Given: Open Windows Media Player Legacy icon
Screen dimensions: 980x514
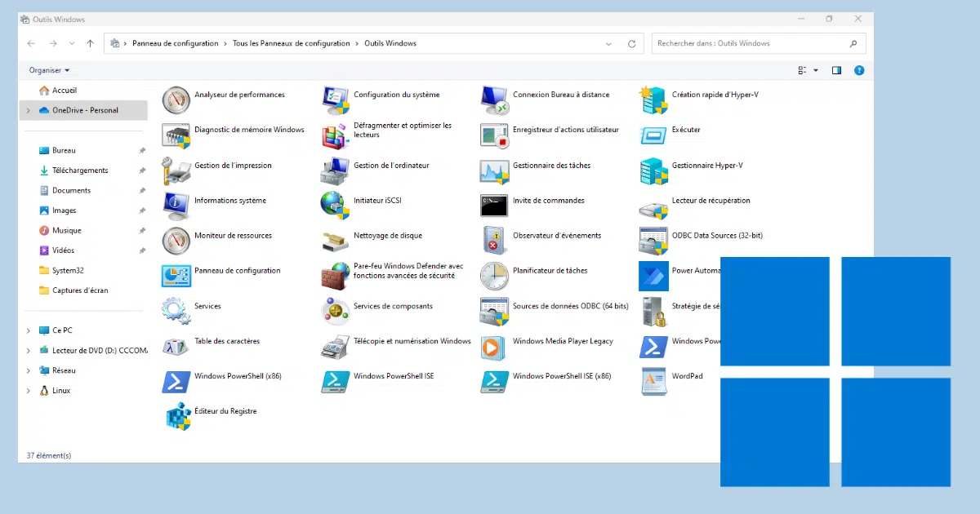Looking at the screenshot, I should coord(494,346).
